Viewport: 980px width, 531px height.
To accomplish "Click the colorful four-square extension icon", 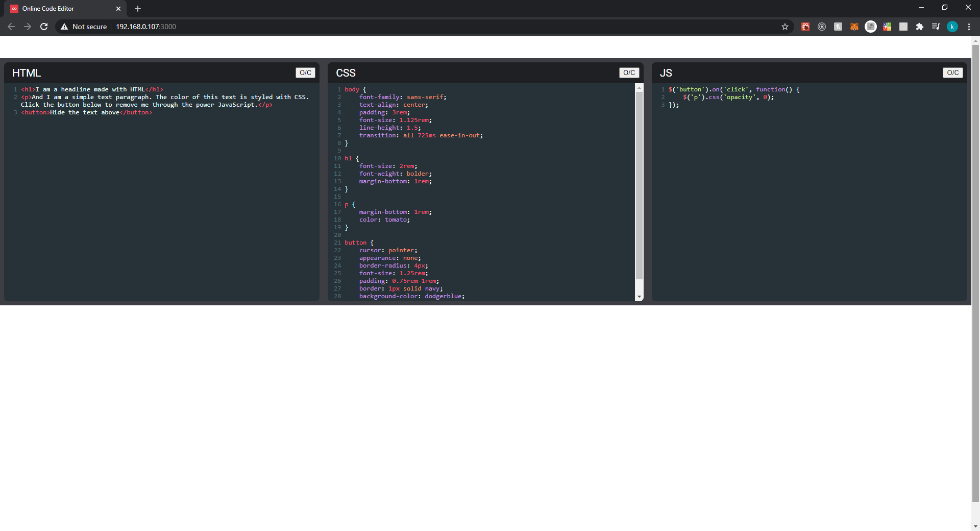I will point(887,27).
